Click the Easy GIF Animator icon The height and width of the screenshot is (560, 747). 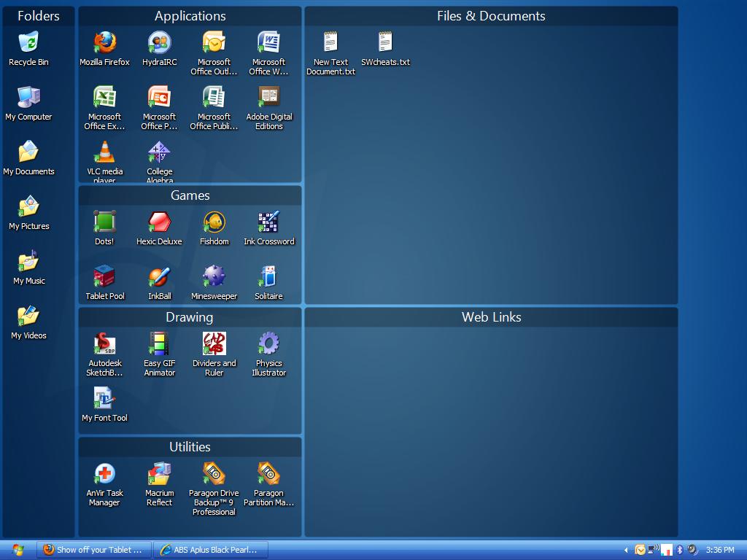(159, 343)
